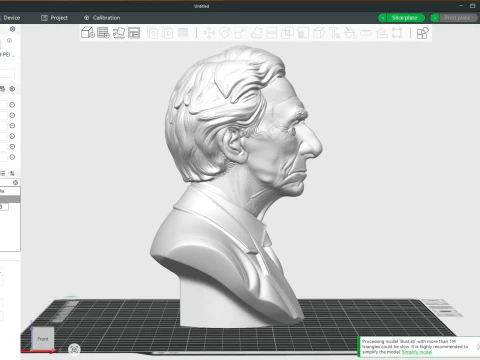Expand the Slice plate dropdown arrow

[x=382, y=18]
